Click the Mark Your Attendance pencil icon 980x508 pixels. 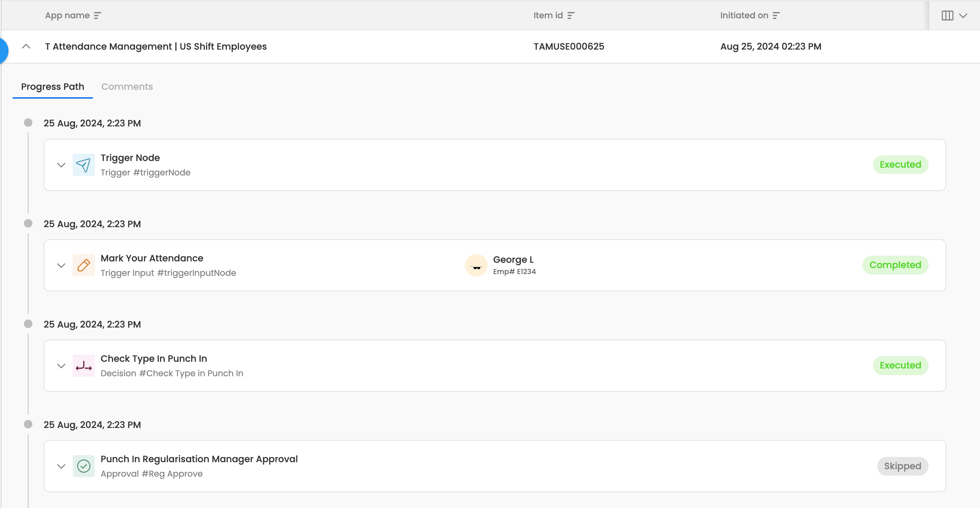tap(84, 265)
